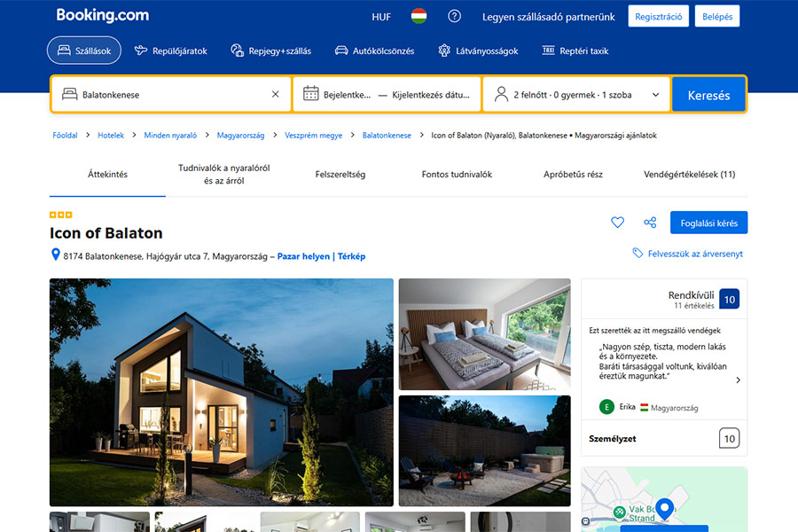
Task: Save property with the heart icon
Action: tap(618, 223)
